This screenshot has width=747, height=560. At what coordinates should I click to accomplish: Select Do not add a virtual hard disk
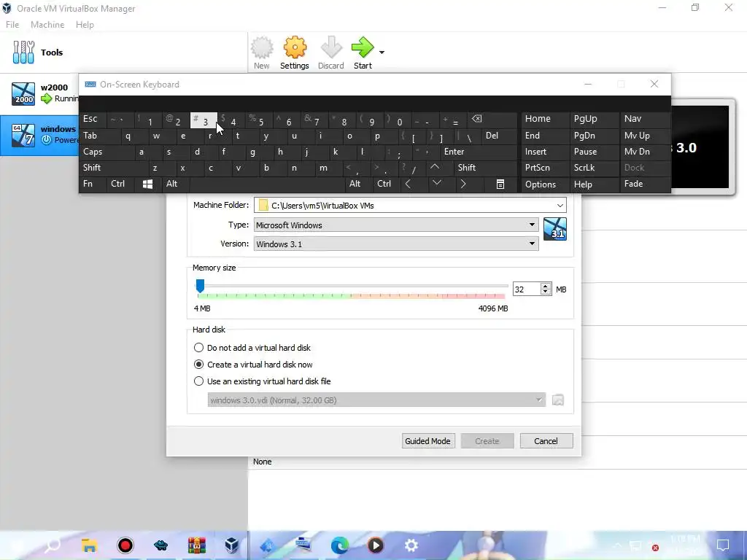(252, 348)
